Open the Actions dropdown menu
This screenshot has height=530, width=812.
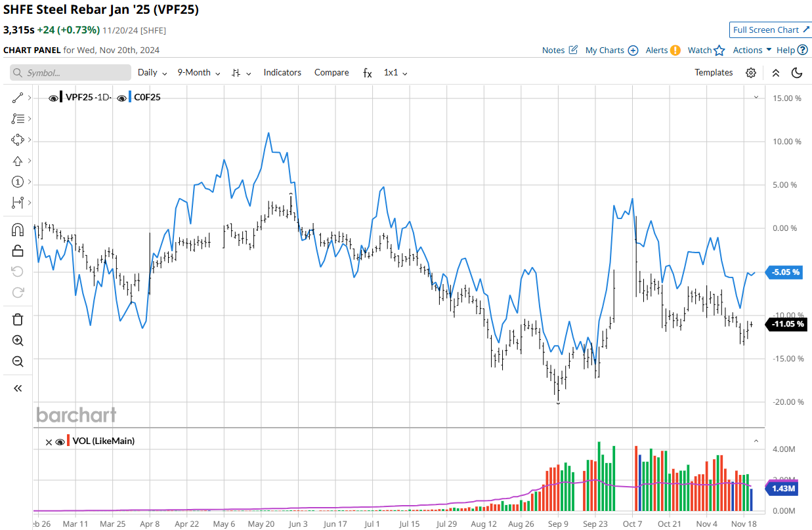click(x=752, y=50)
